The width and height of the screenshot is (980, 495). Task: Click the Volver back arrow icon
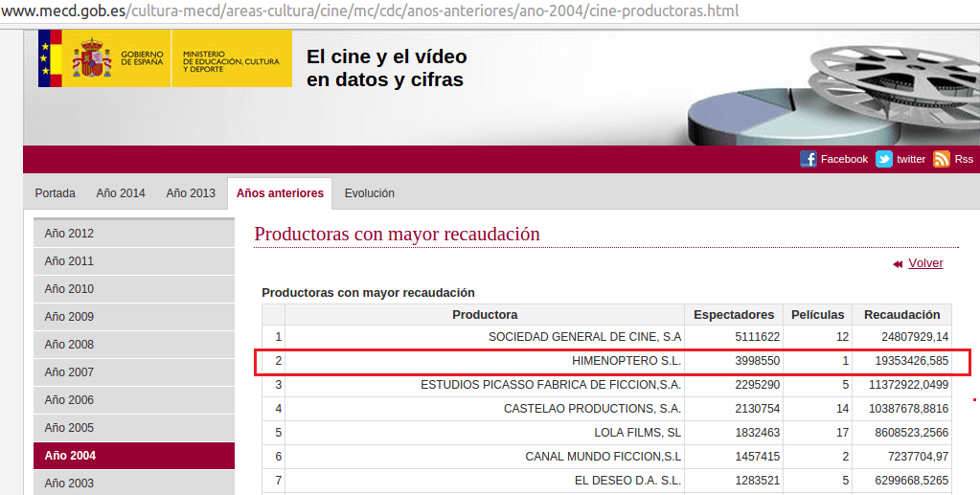(898, 264)
